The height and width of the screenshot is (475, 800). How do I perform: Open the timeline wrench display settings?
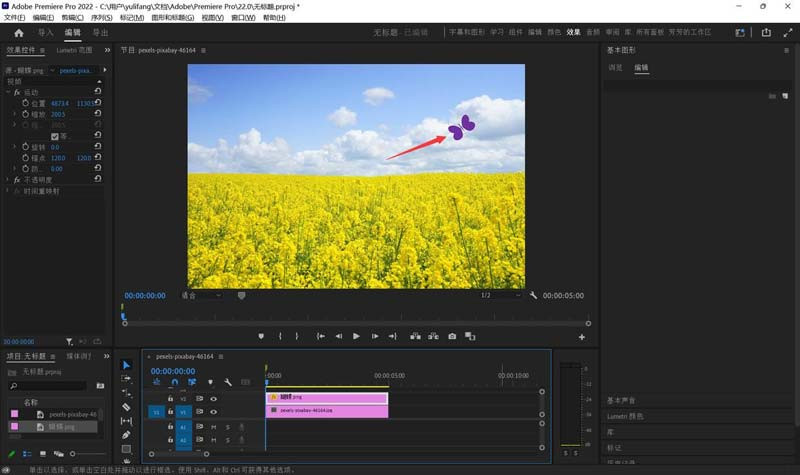tap(228, 382)
